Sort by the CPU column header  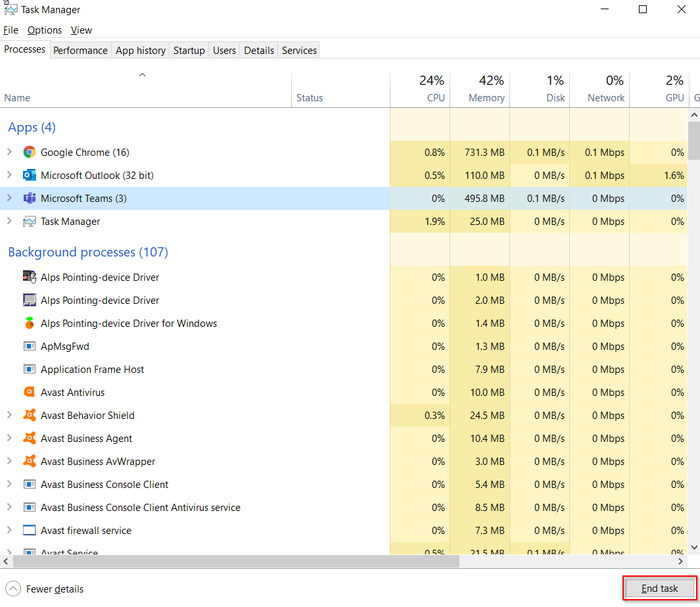tap(420, 90)
